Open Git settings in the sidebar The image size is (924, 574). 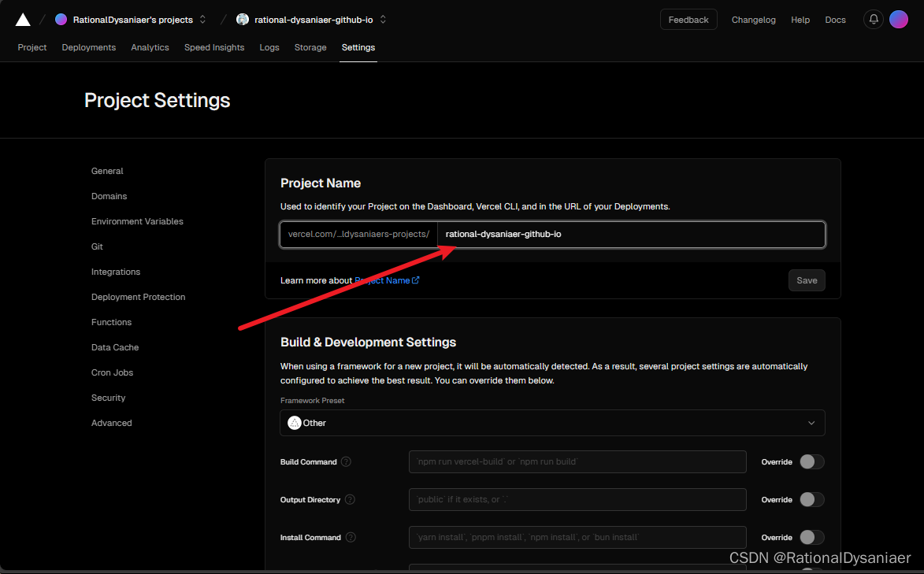(97, 246)
